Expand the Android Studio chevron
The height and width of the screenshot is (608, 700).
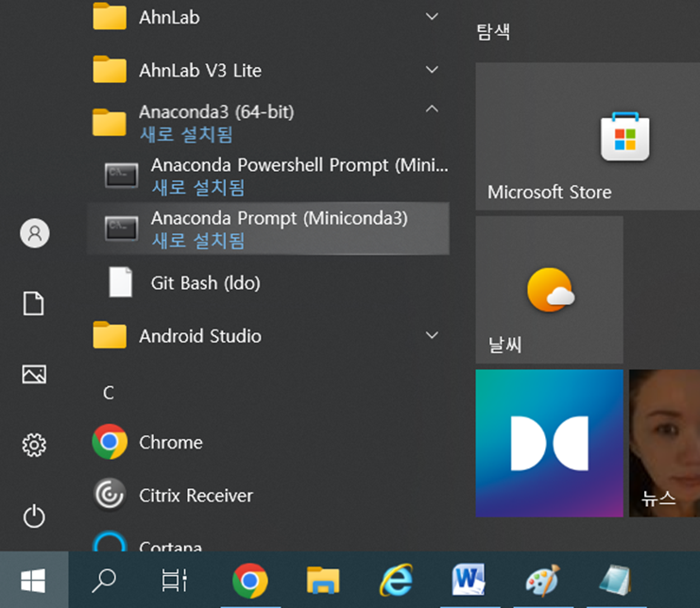click(x=432, y=335)
